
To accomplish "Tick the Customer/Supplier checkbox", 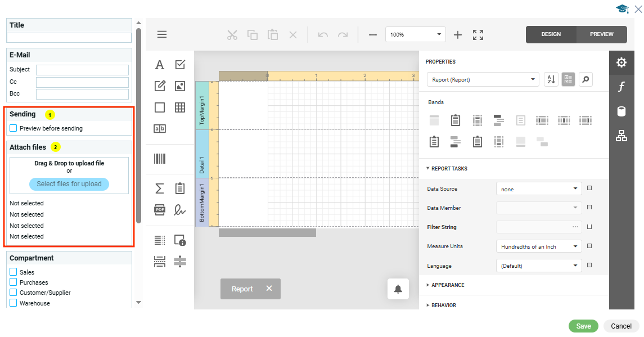I will [x=13, y=293].
